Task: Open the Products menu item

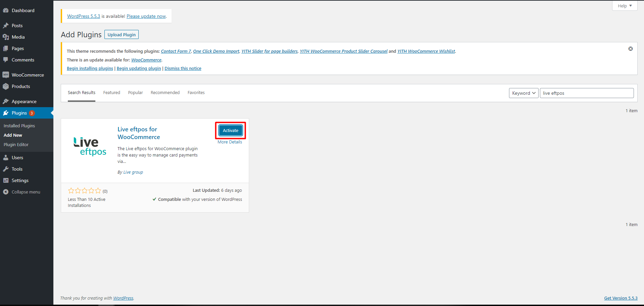Action: click(x=27, y=86)
